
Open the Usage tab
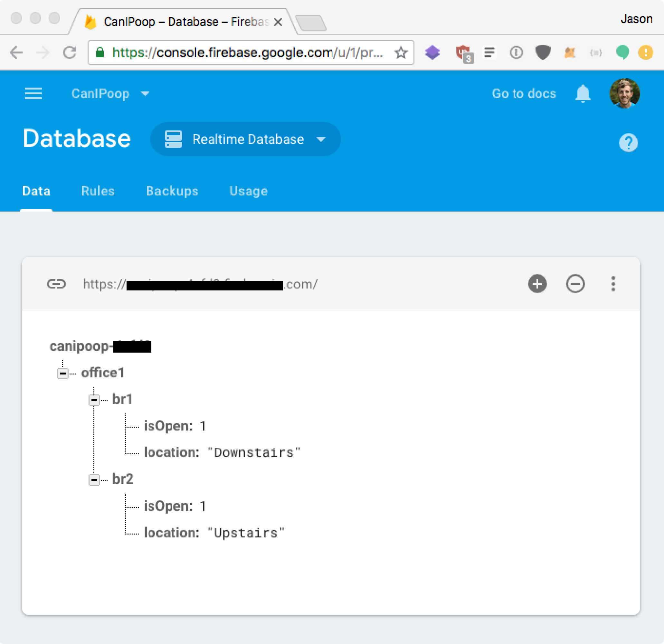point(248,191)
